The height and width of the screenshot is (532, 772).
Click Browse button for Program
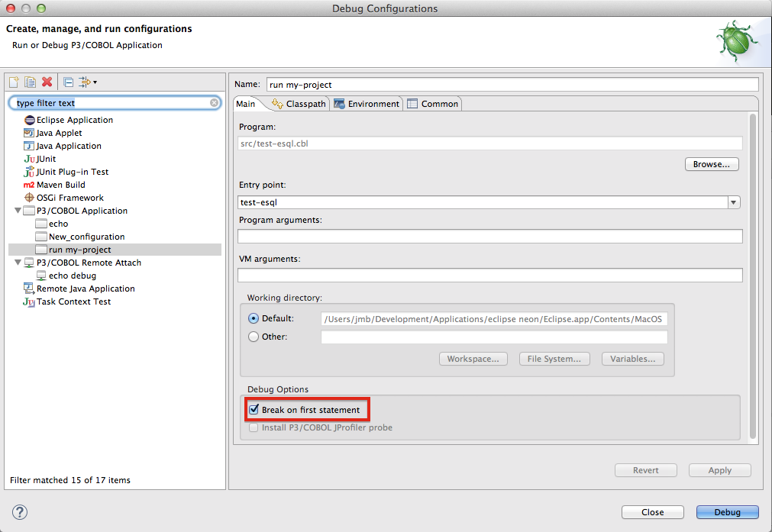tap(712, 164)
